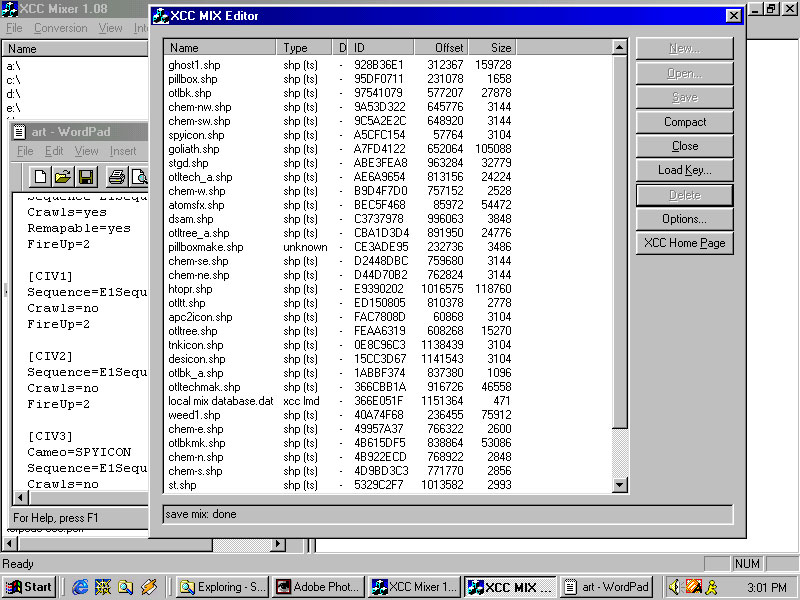Sort list by Name column header

(220, 48)
